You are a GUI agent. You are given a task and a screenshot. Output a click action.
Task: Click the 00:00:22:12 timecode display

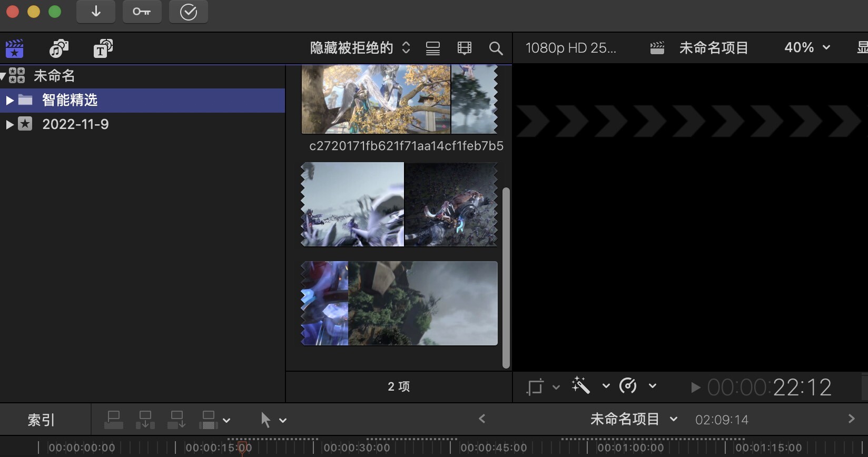[770, 388]
